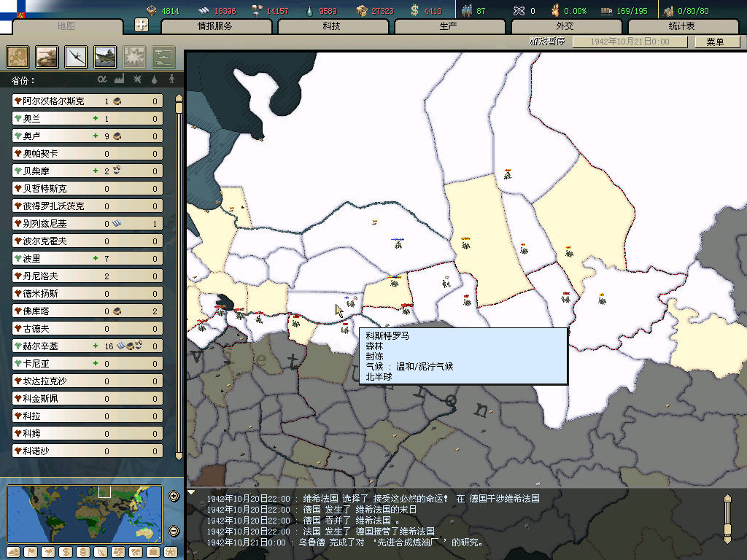The image size is (747, 560).
Task: Select province 贝柴摩 in the list
Action: coord(88,171)
